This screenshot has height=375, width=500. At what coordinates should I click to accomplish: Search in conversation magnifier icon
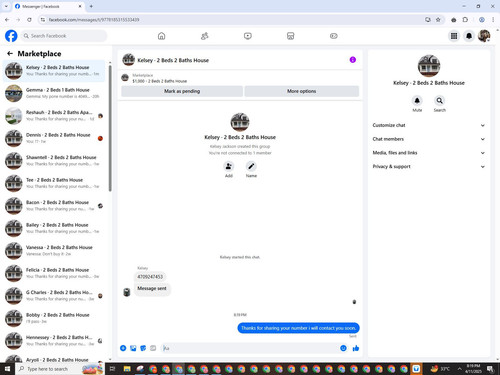click(440, 100)
